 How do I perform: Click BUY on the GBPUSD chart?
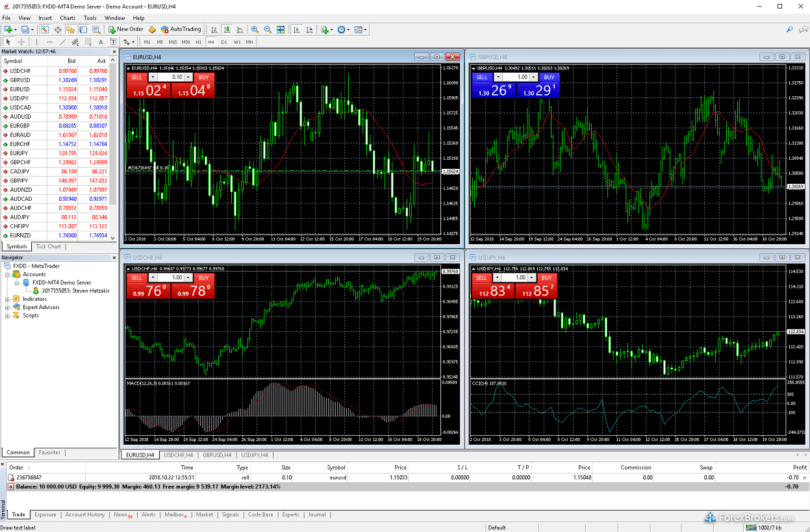549,77
